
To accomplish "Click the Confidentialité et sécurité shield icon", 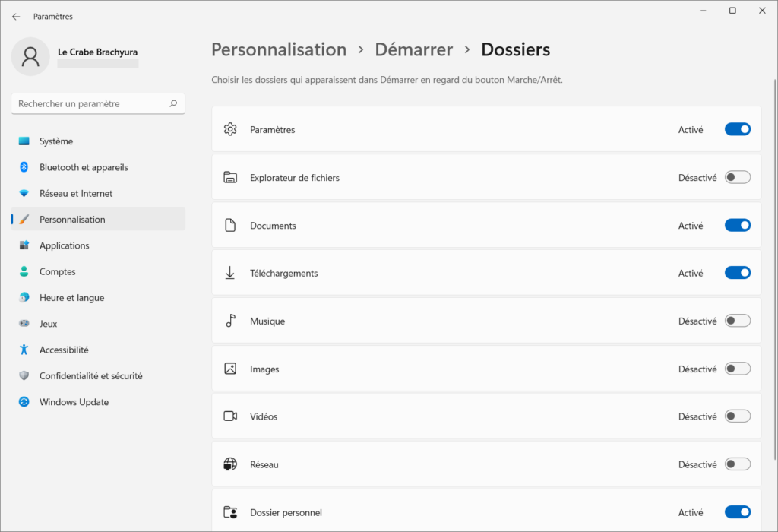I will click(x=24, y=376).
